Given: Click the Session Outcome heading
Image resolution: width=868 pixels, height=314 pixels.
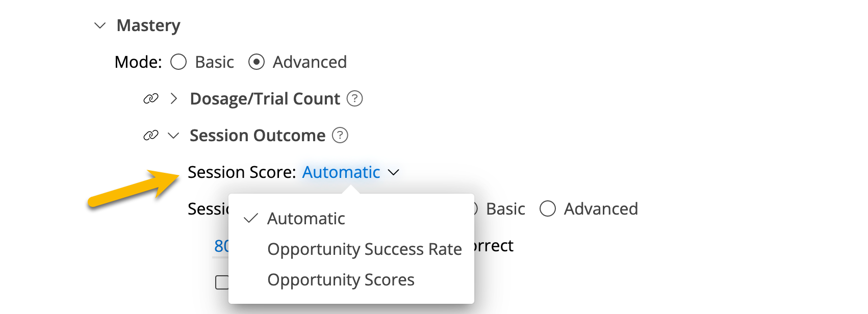Looking at the screenshot, I should pyautogui.click(x=258, y=136).
